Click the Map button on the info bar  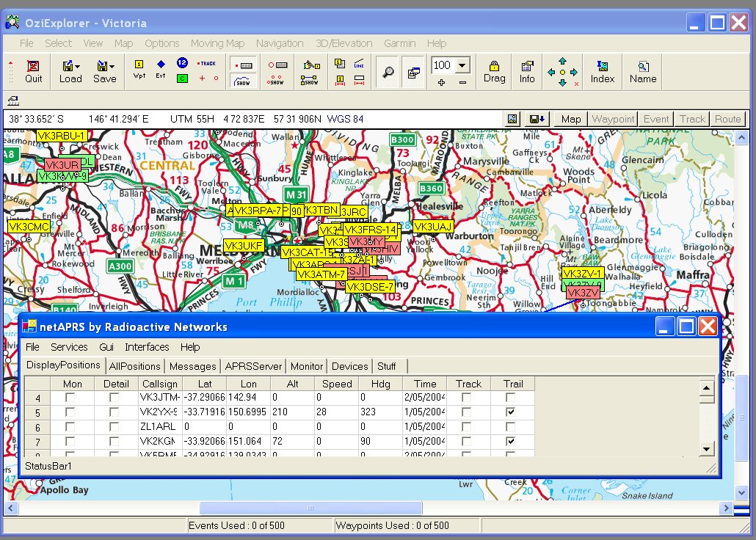click(x=571, y=119)
